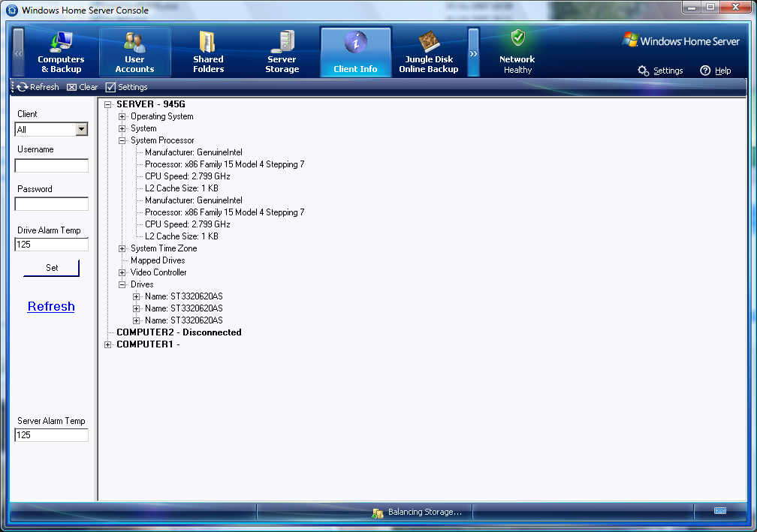The image size is (757, 532).
Task: Open console Settings with the gear icon
Action: [x=660, y=71]
